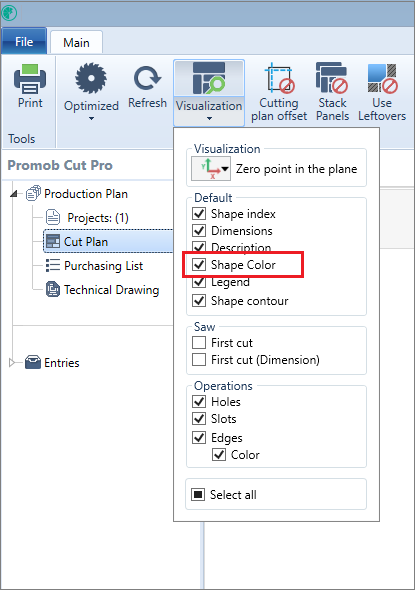Click the Visualization dropdown button
The width and height of the screenshot is (415, 590).
[x=209, y=93]
